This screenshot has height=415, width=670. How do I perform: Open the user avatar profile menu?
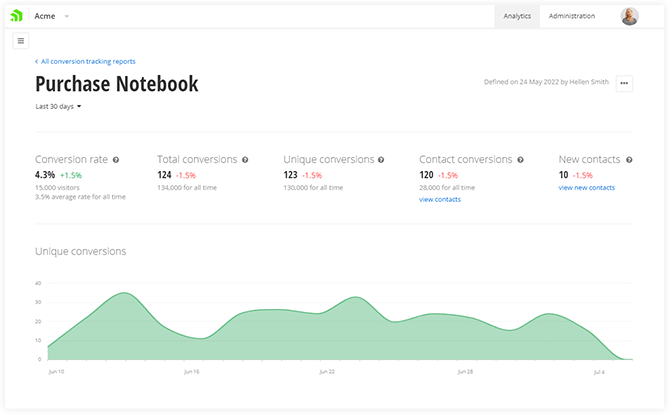coord(629,16)
